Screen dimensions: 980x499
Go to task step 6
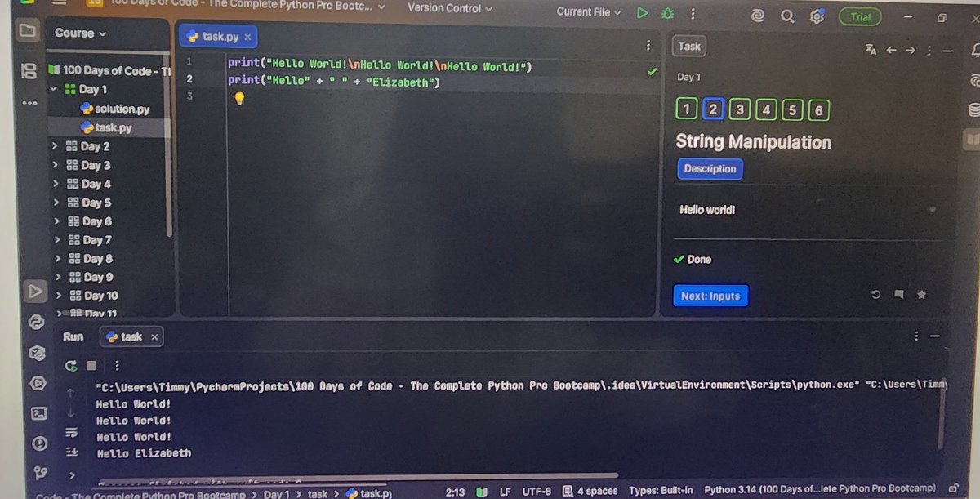click(x=818, y=110)
